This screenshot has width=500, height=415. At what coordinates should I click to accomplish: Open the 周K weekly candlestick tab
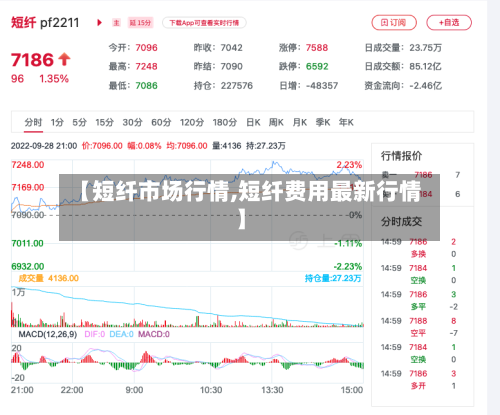coord(276,122)
